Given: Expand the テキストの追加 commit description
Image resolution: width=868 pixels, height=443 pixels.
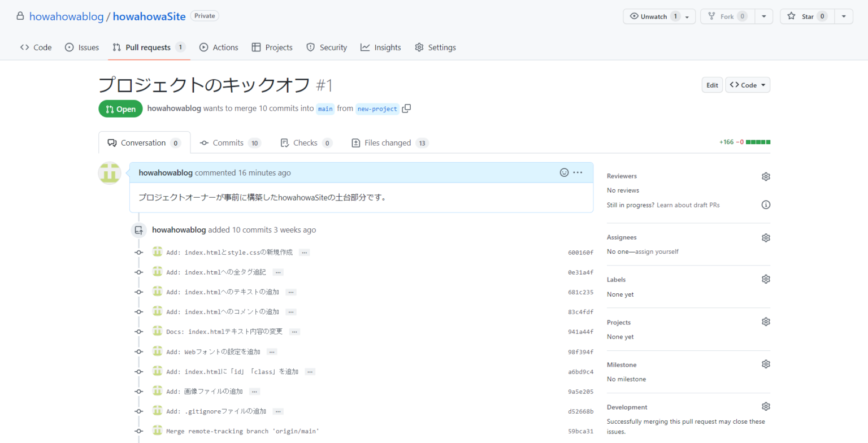Looking at the screenshot, I should (x=291, y=292).
